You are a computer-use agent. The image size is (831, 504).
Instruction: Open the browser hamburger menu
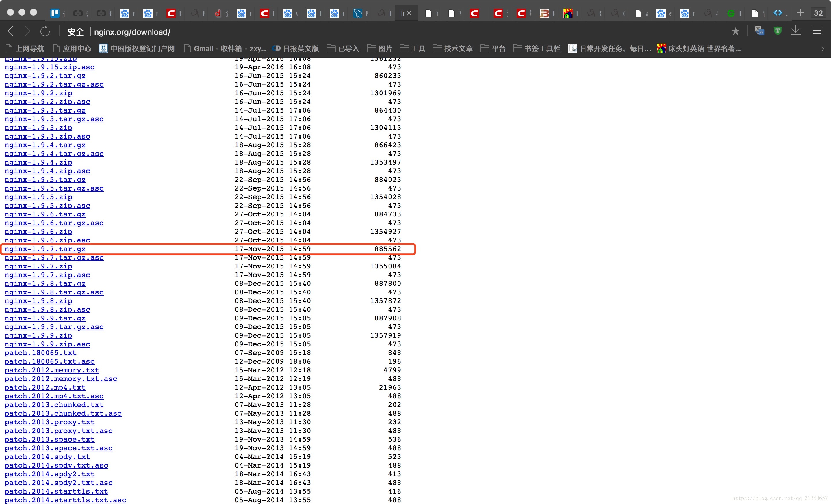coord(817,31)
